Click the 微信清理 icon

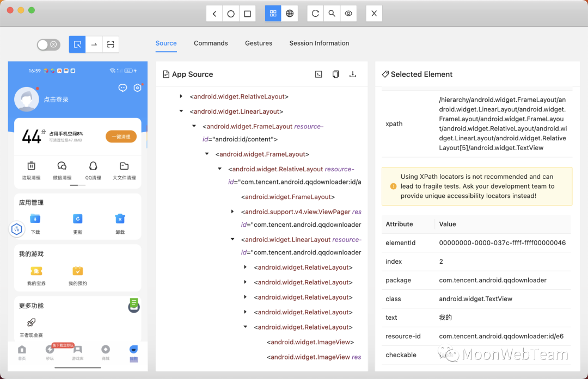(x=62, y=165)
